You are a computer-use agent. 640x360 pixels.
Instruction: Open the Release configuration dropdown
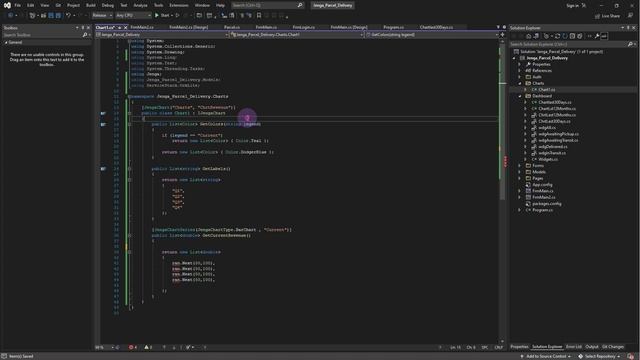pyautogui.click(x=102, y=16)
